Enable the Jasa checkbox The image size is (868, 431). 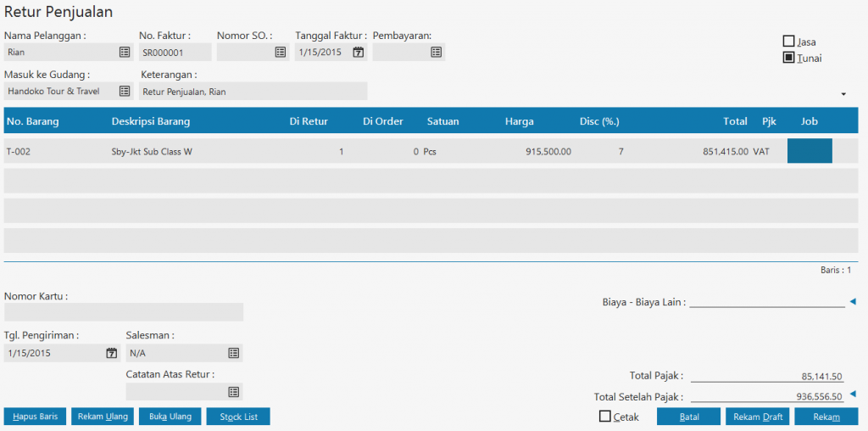click(x=788, y=42)
